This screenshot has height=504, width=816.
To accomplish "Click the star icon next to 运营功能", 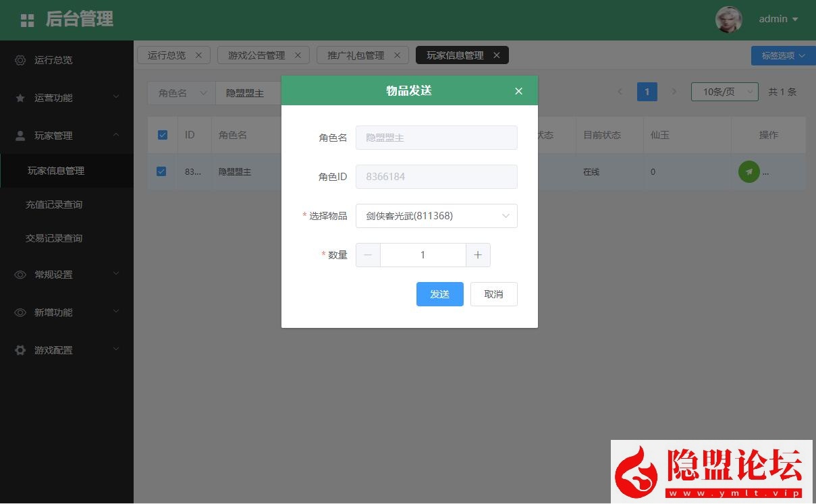I will click(x=21, y=98).
